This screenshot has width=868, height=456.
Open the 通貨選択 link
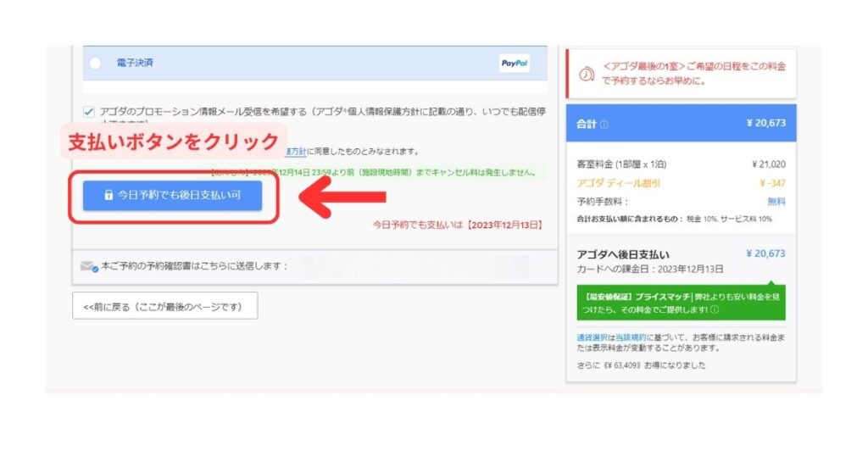[592, 337]
